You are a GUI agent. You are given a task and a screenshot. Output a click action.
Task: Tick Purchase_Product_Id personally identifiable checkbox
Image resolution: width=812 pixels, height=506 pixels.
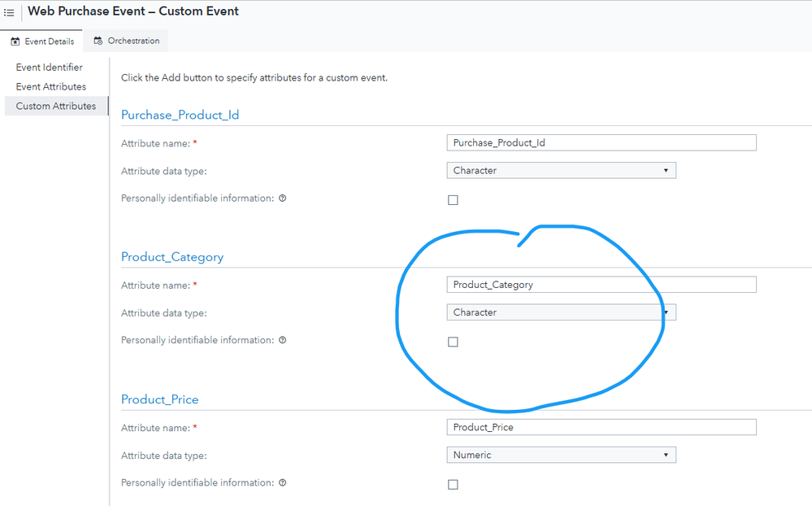point(454,200)
